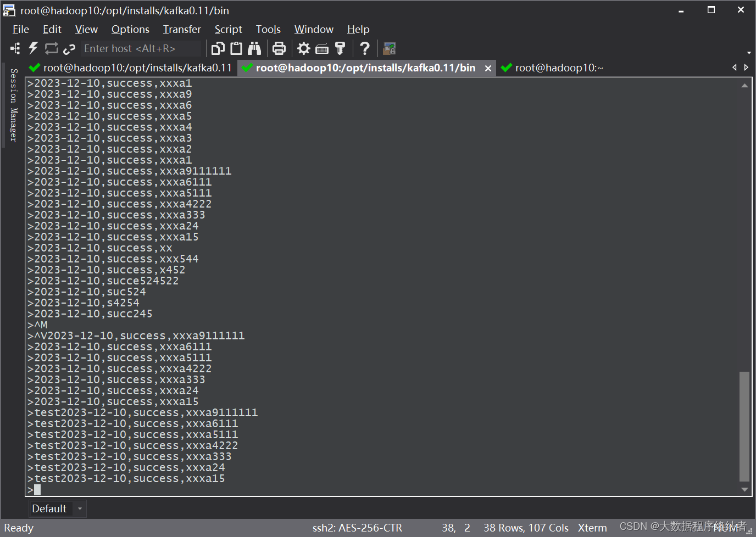Click the line 2023-12-10,suc524

coord(86,292)
